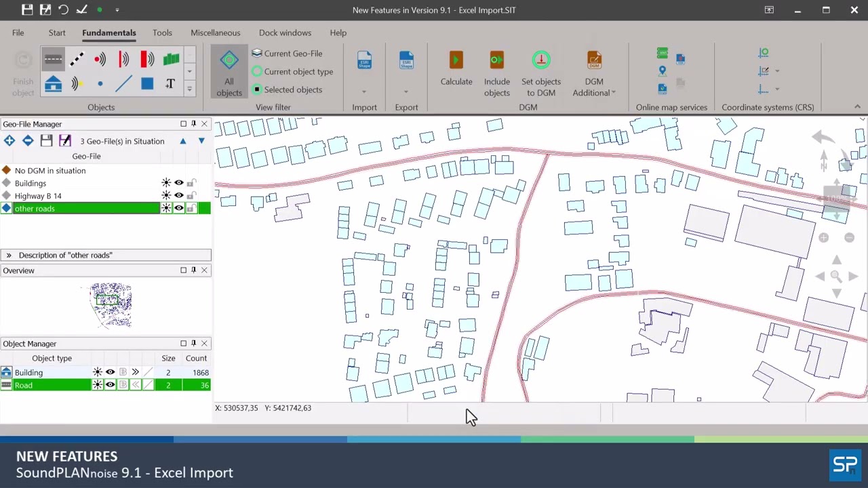Switch to the Start tab
The height and width of the screenshot is (488, 868).
pyautogui.click(x=57, y=33)
